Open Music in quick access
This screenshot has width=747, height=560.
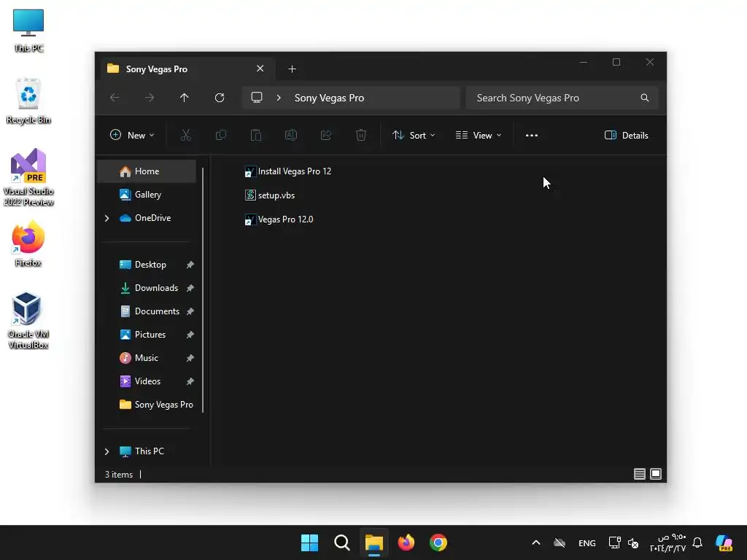coord(146,358)
